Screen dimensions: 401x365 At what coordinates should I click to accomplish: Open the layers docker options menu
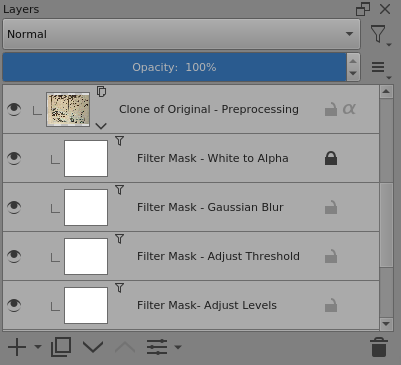pos(381,69)
